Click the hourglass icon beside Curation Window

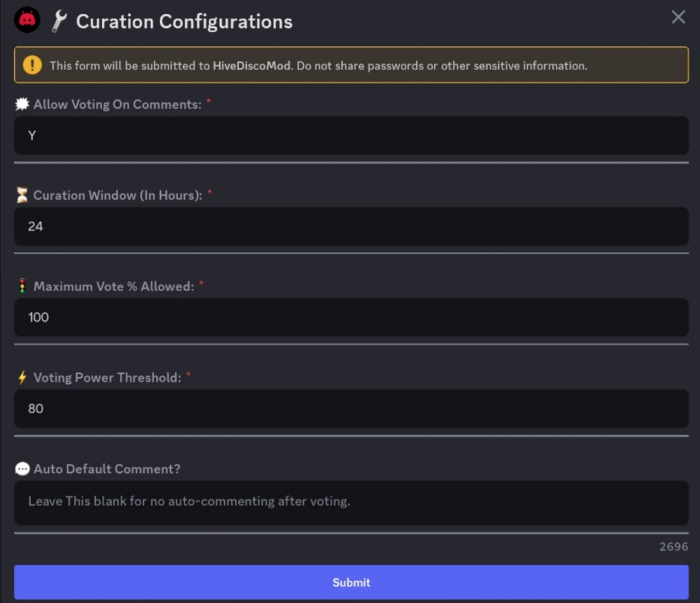click(x=22, y=195)
